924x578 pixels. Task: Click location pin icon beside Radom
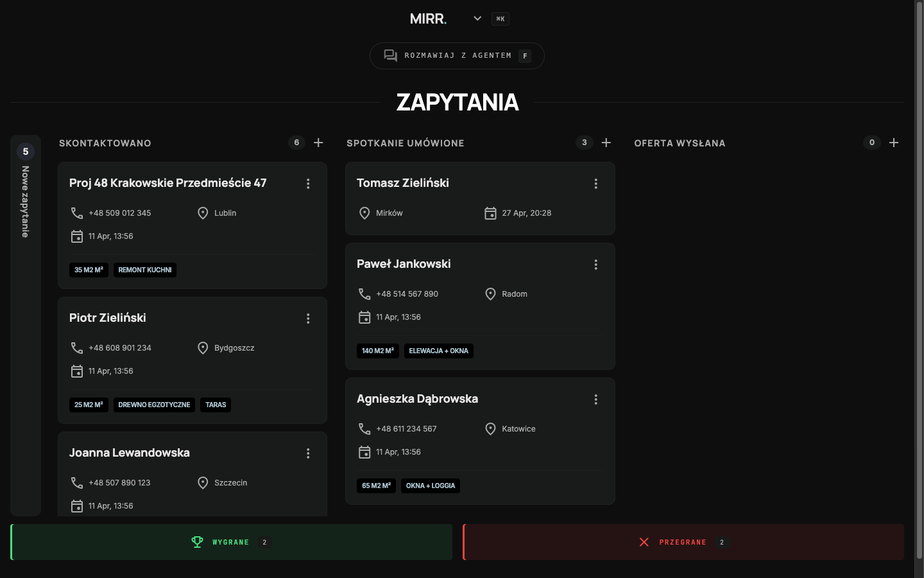tap(490, 294)
